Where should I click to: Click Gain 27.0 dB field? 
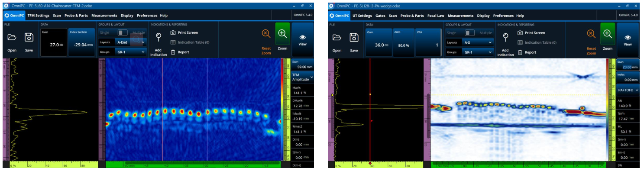[x=54, y=42]
